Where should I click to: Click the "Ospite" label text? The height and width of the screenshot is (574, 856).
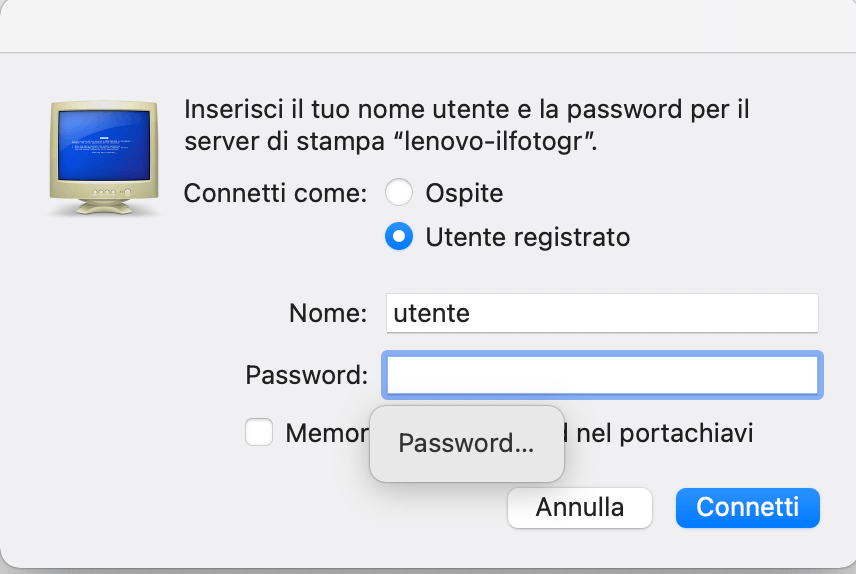pos(464,192)
